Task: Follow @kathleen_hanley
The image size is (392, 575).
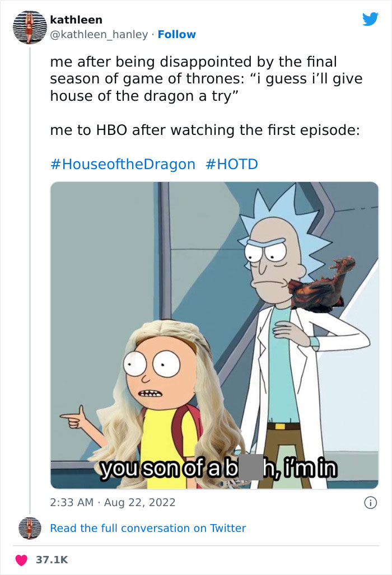Action: (x=177, y=35)
